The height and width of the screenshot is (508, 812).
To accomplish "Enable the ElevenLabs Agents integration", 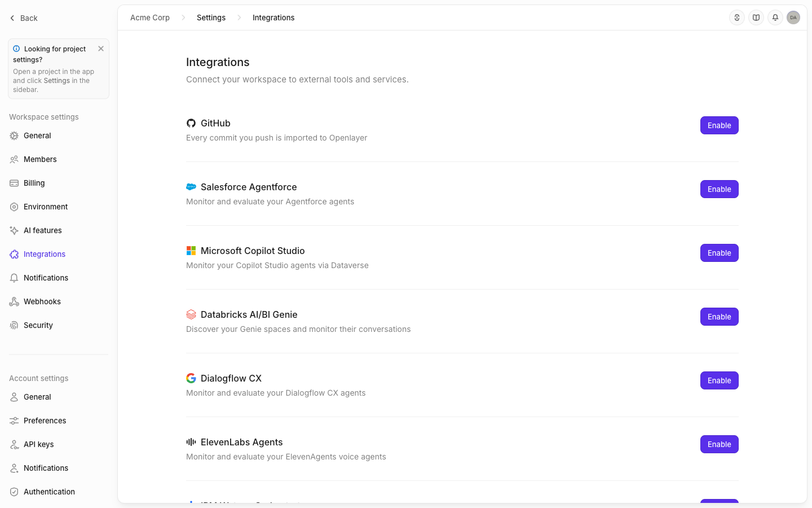I will pyautogui.click(x=720, y=444).
